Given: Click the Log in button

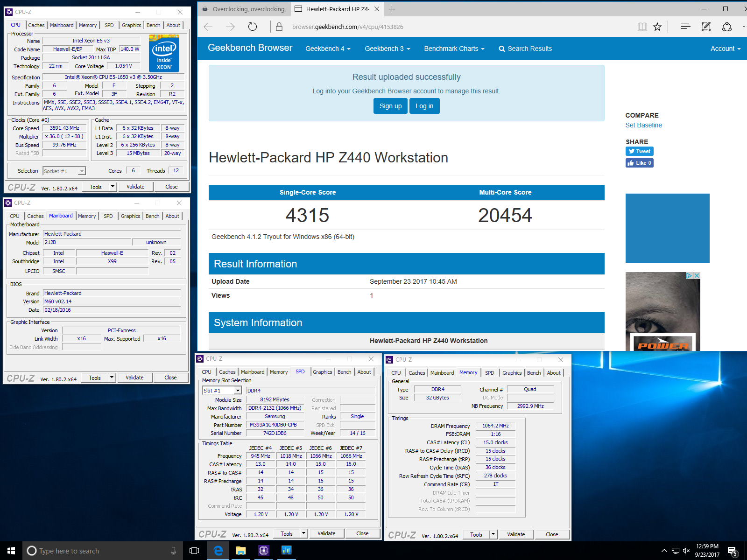Looking at the screenshot, I should [424, 106].
